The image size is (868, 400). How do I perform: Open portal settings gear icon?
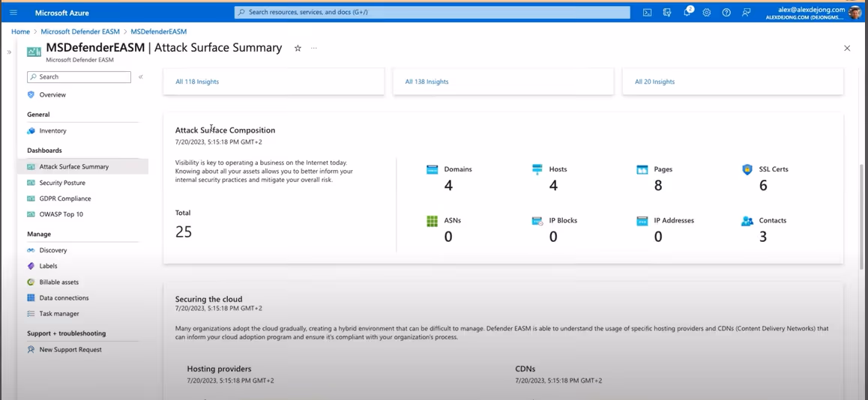pos(706,12)
